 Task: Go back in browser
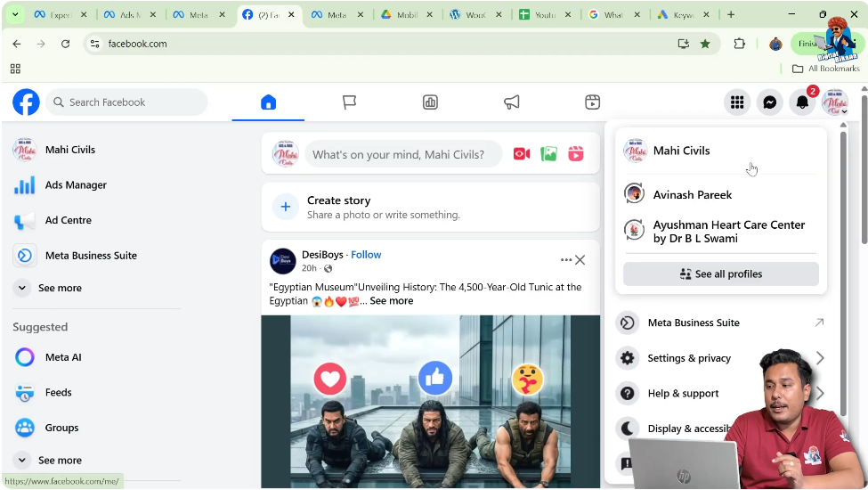(17, 44)
